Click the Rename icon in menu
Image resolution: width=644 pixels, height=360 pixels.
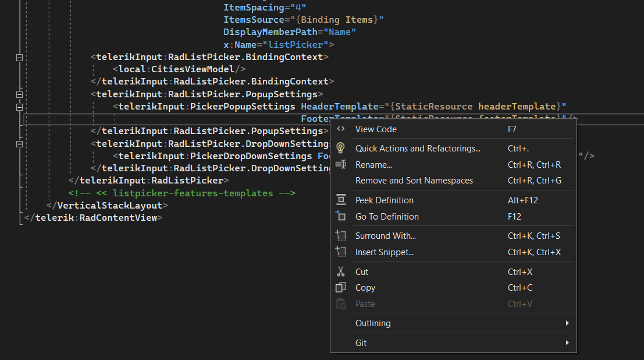coord(341,165)
